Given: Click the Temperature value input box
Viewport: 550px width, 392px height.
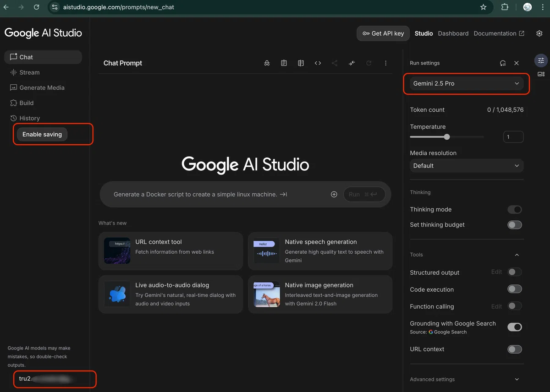Looking at the screenshot, I should click(x=513, y=137).
